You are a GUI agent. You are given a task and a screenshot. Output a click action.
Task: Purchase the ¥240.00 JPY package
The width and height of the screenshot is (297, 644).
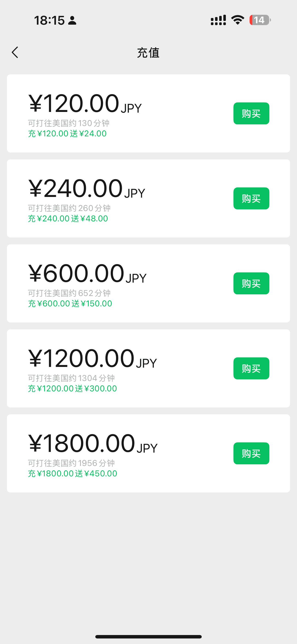[x=251, y=198]
